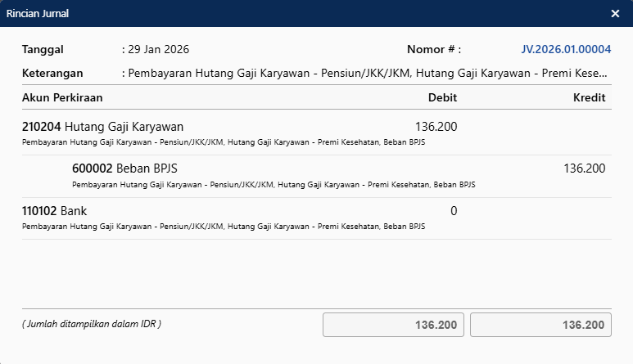Click the 136.200 kredit amount for Beban BPJS
The width and height of the screenshot is (633, 364).
tap(584, 169)
